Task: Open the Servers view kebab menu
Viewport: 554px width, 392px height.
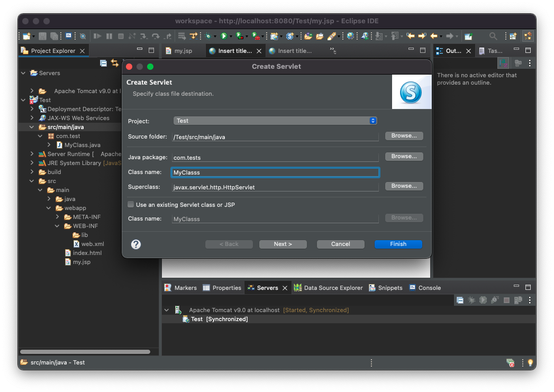Action: [530, 300]
